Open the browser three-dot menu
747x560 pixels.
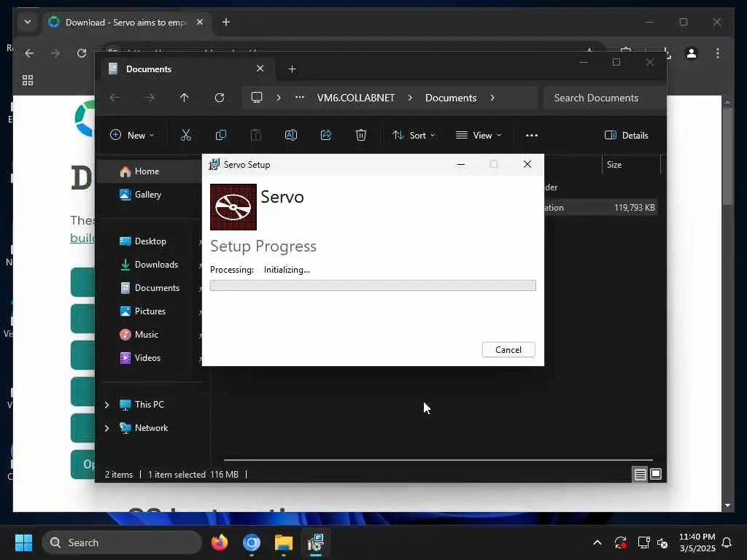click(x=718, y=53)
